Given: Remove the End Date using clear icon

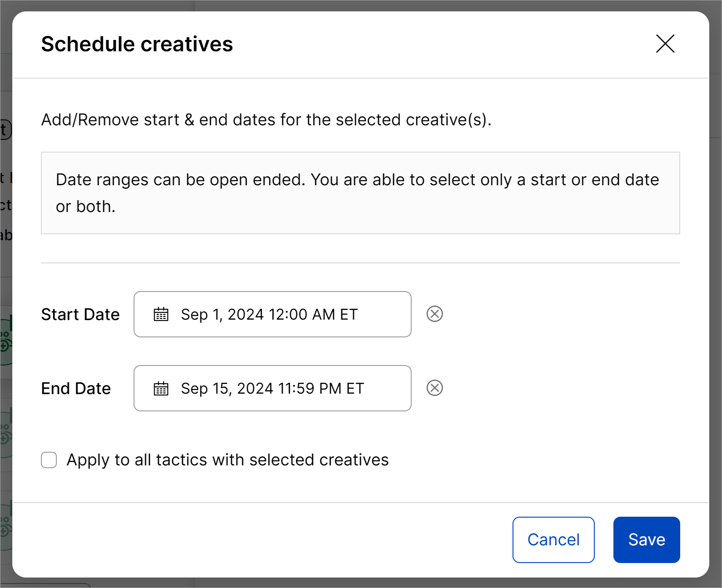Looking at the screenshot, I should click(x=434, y=388).
